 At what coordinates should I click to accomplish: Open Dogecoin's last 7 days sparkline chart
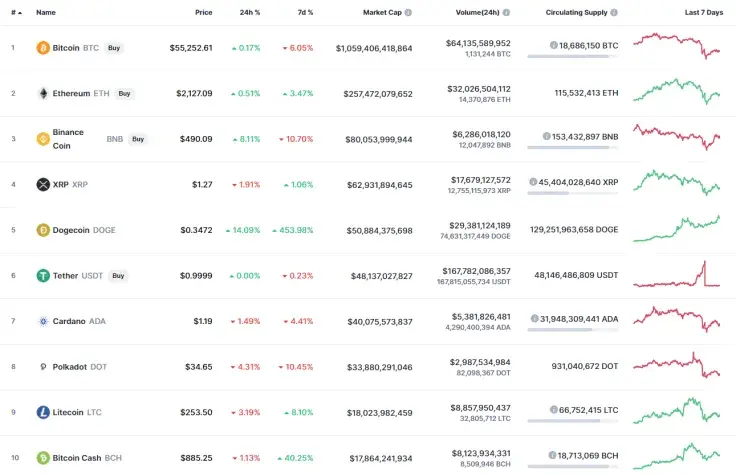(x=677, y=228)
